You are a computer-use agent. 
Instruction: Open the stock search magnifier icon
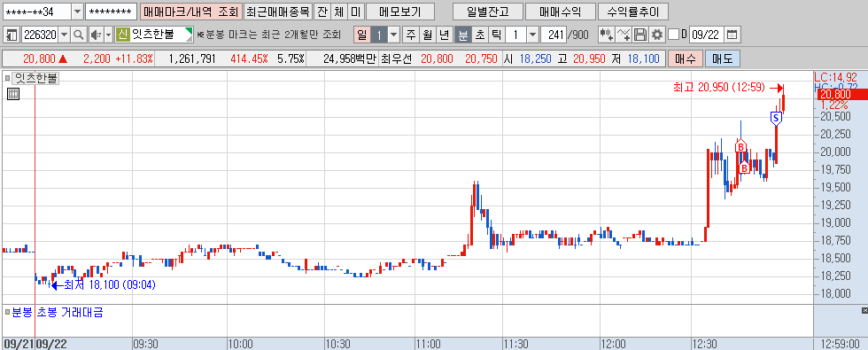79,35
